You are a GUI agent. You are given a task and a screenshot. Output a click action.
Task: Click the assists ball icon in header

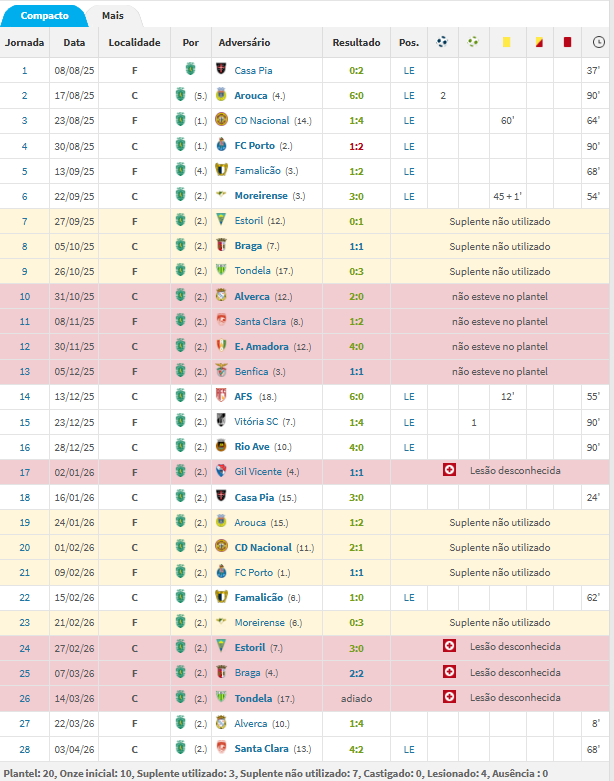point(473,43)
